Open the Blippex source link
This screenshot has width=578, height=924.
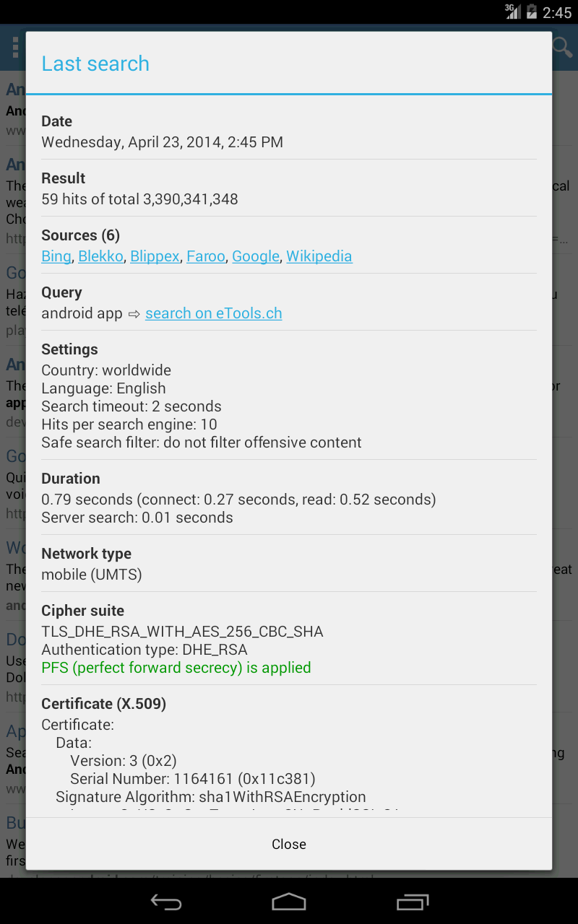[x=155, y=256]
